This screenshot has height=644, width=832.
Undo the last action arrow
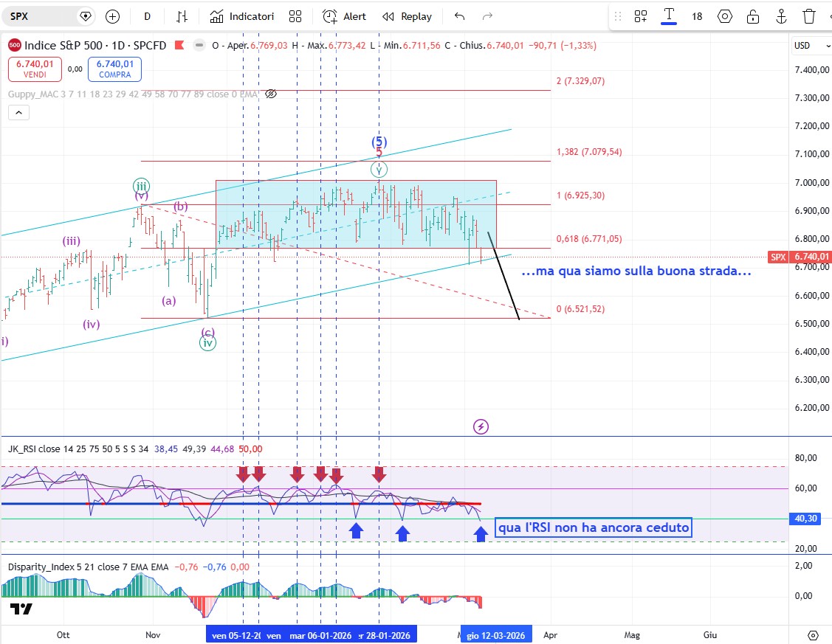click(459, 16)
